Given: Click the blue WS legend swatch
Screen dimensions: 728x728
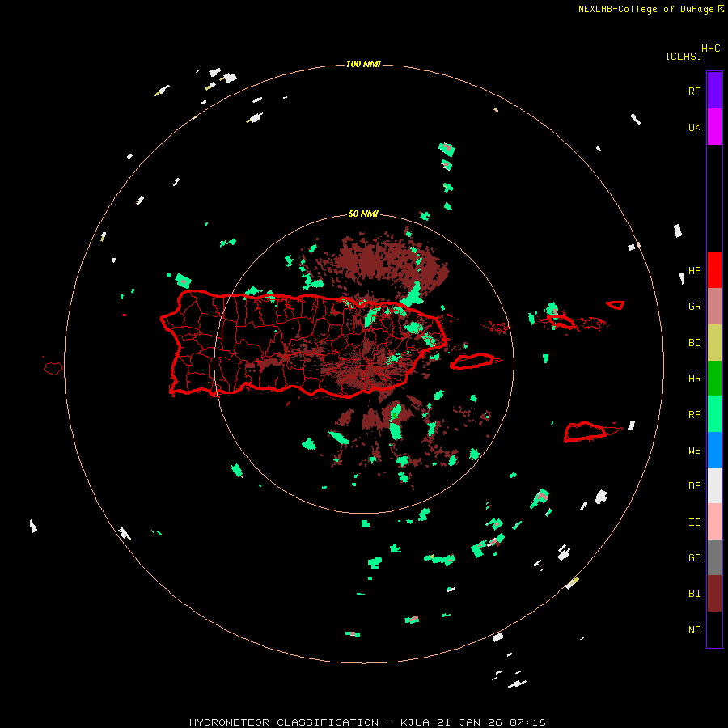Looking at the screenshot, I should click(x=714, y=450).
